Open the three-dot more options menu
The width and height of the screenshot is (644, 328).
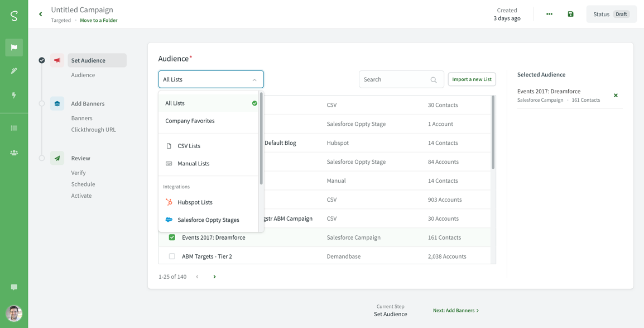pyautogui.click(x=550, y=14)
